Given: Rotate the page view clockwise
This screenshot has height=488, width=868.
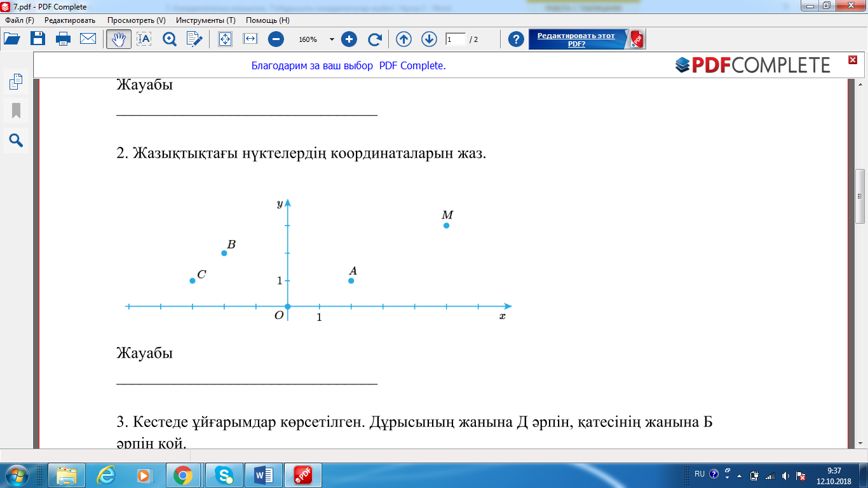Looking at the screenshot, I should 375,39.
